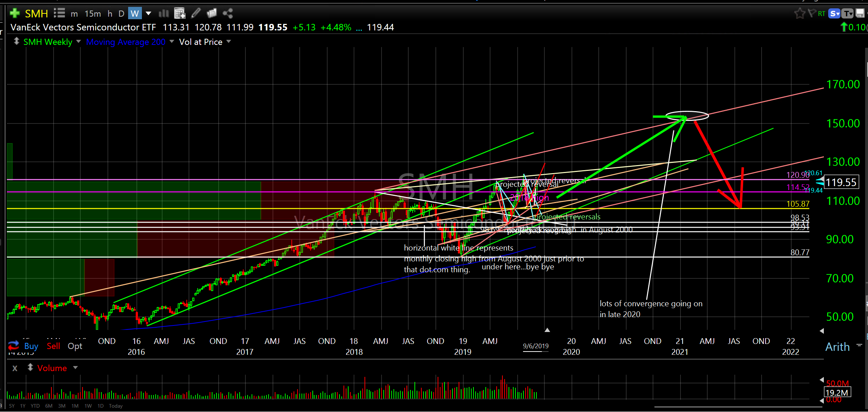
Task: Toggle the flag marker icon
Action: pos(812,14)
